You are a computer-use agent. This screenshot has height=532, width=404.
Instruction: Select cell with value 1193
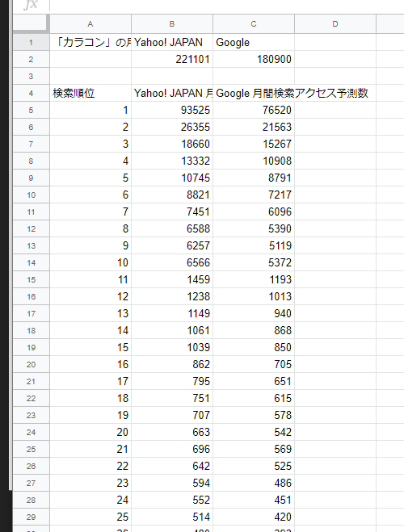[x=254, y=279]
